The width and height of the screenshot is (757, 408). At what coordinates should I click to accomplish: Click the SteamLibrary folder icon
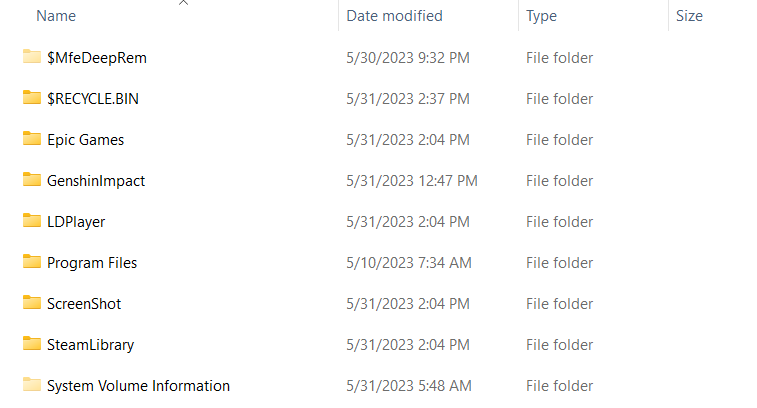[x=32, y=344]
